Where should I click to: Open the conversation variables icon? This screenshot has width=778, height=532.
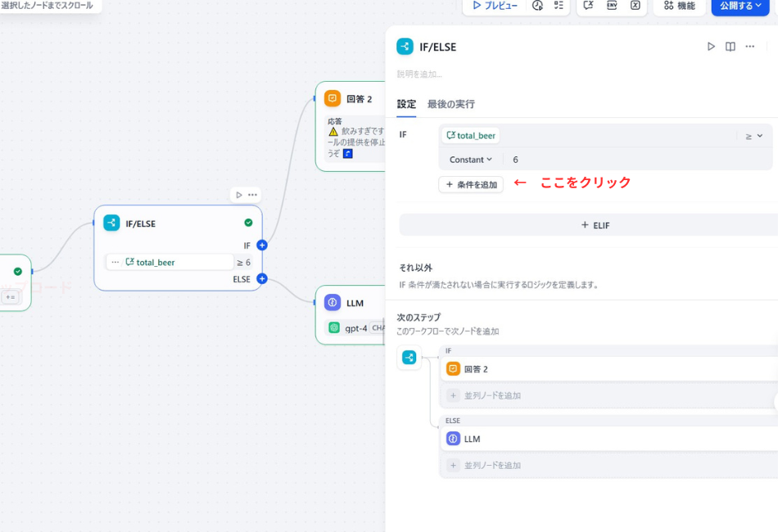(x=586, y=7)
